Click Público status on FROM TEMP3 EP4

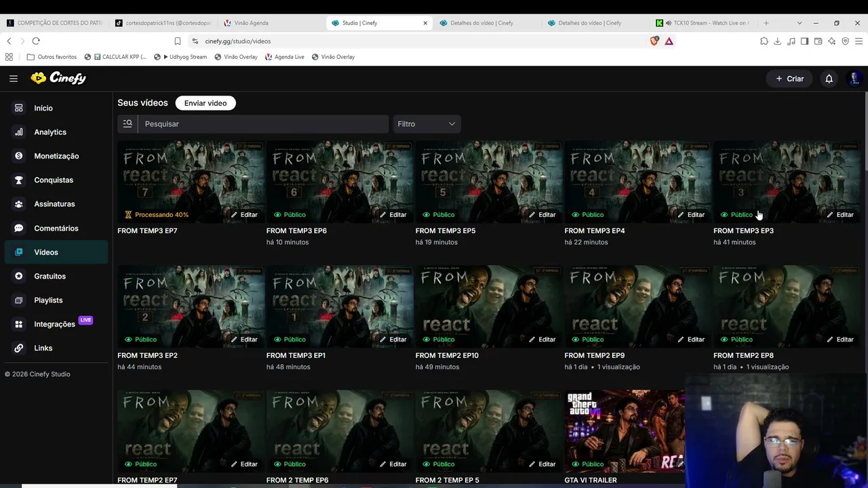click(x=588, y=215)
